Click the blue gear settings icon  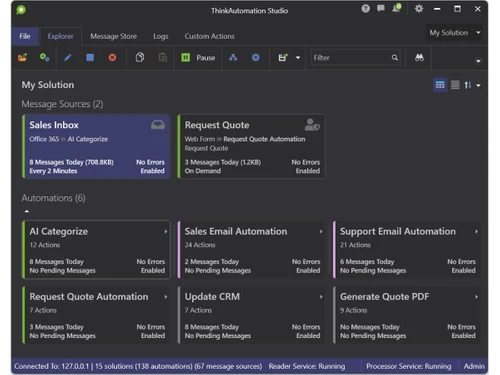256,58
